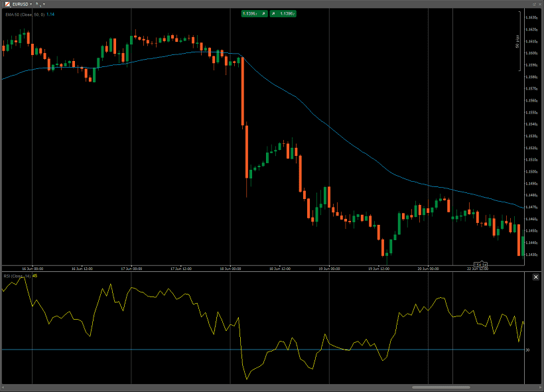Click the 16 Jun 12:00 time axis label

click(x=82, y=269)
